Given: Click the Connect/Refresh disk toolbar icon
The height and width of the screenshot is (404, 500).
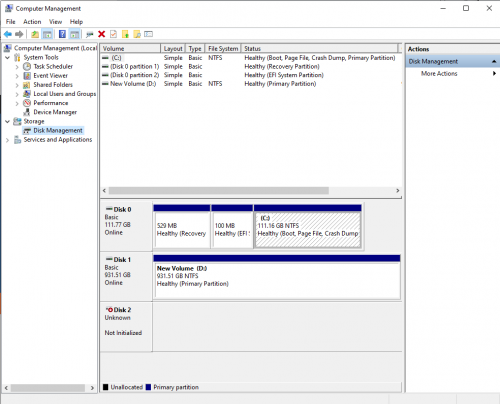Looking at the screenshot, I should point(89,34).
